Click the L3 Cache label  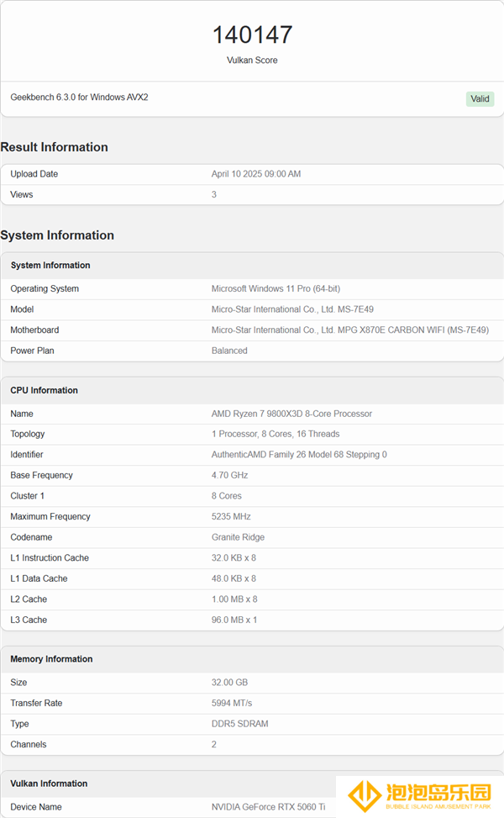coord(29,620)
